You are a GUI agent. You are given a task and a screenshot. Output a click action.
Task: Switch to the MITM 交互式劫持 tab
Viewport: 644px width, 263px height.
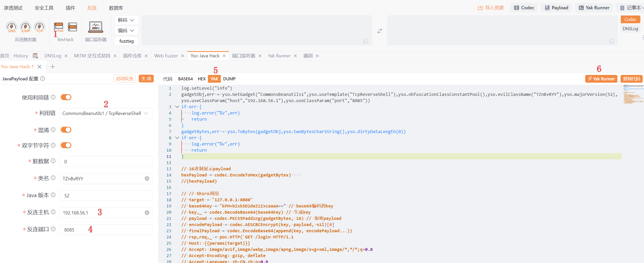click(x=92, y=56)
